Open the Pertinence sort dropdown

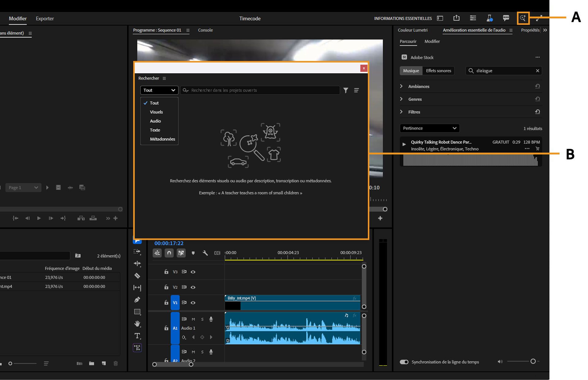pos(429,128)
